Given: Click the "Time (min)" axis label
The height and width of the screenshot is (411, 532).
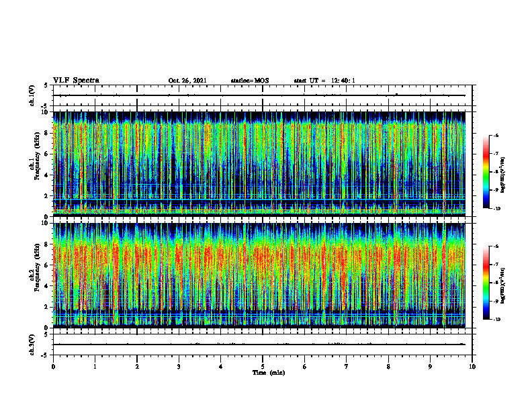Looking at the screenshot, I should 269,373.
